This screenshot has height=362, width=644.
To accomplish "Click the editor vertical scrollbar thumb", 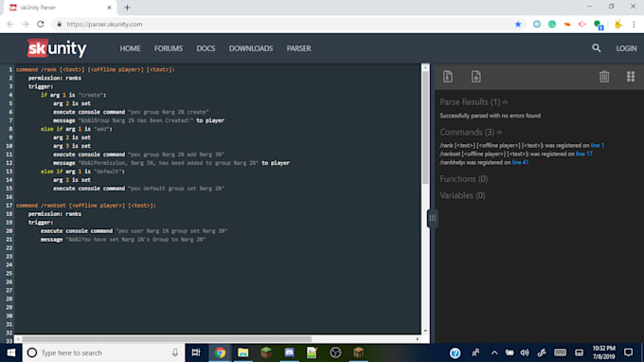I will tap(425, 127).
